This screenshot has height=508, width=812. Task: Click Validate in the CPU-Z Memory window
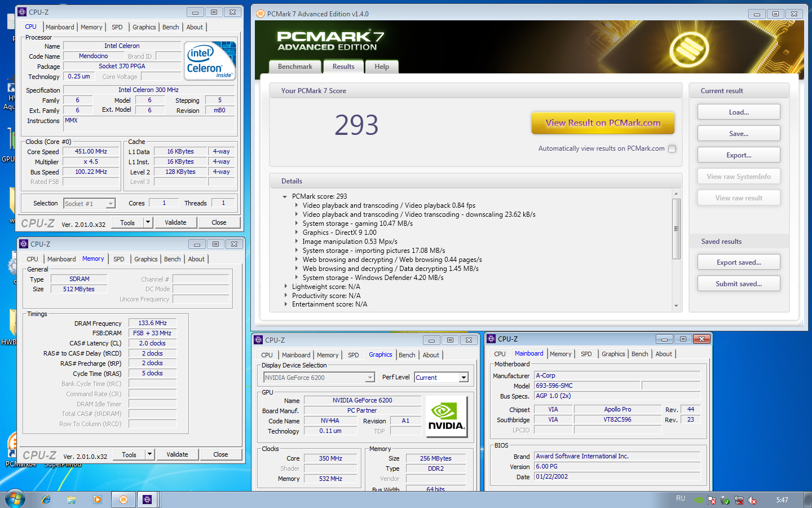click(x=177, y=454)
